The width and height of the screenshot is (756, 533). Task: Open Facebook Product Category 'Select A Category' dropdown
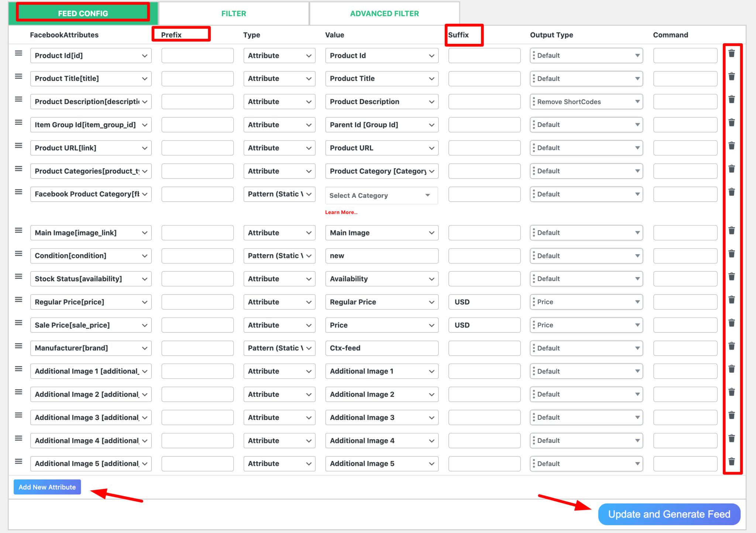point(381,195)
